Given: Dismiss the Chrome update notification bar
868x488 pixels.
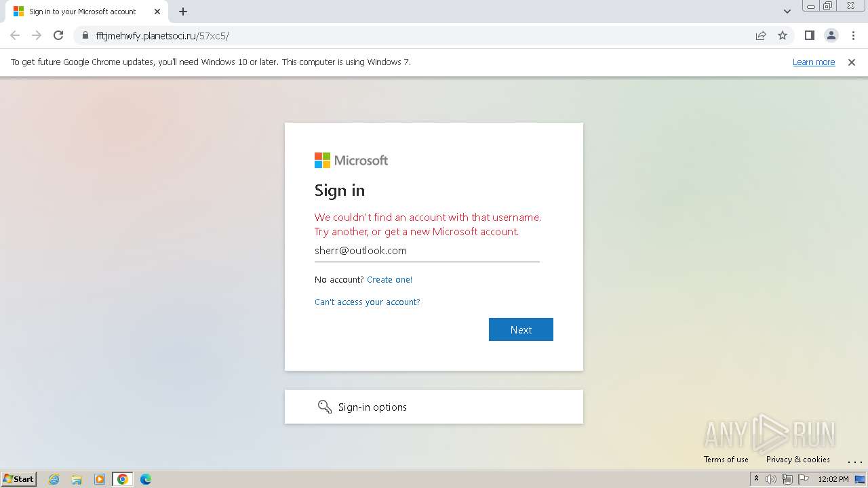Looking at the screenshot, I should pos(852,62).
